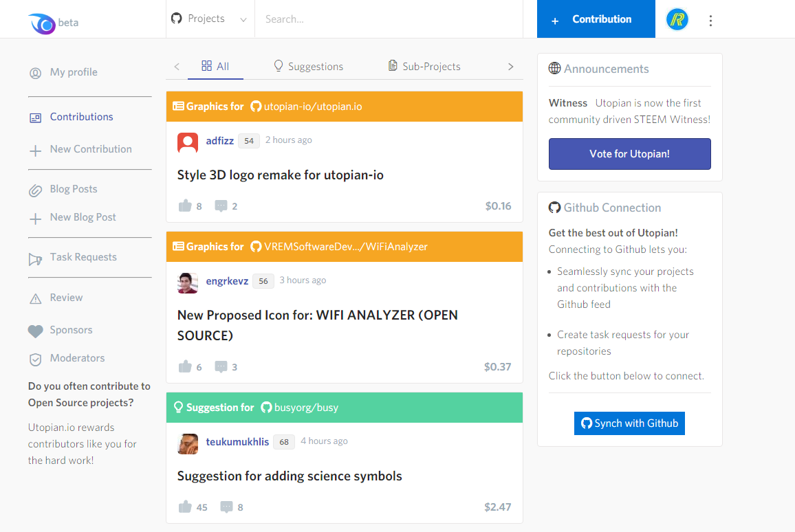Click the Sponsors heart icon
795x532 pixels.
tap(36, 331)
